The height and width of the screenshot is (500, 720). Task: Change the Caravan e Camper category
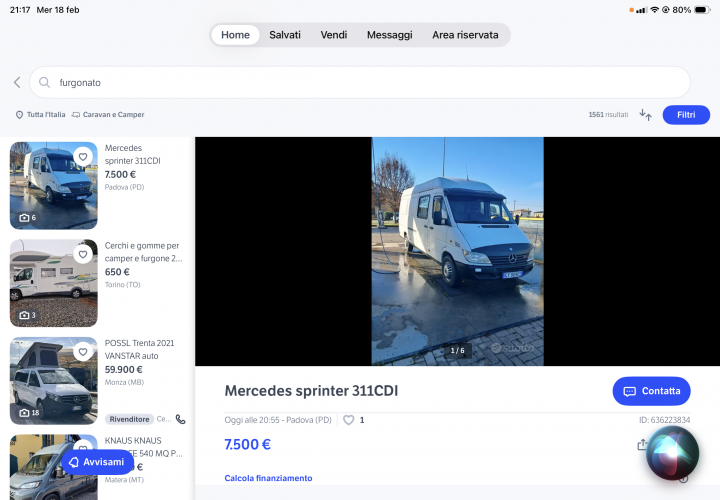108,115
